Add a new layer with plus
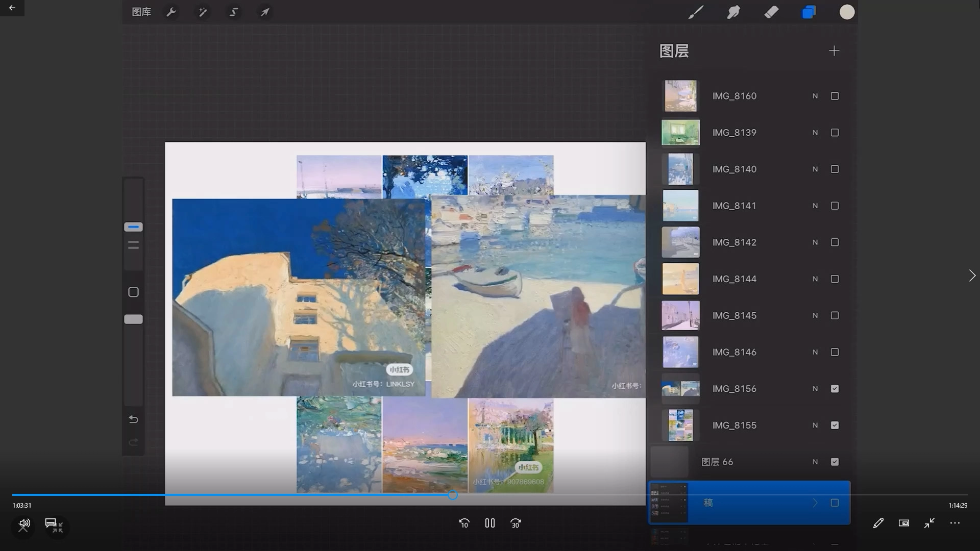 (x=834, y=51)
